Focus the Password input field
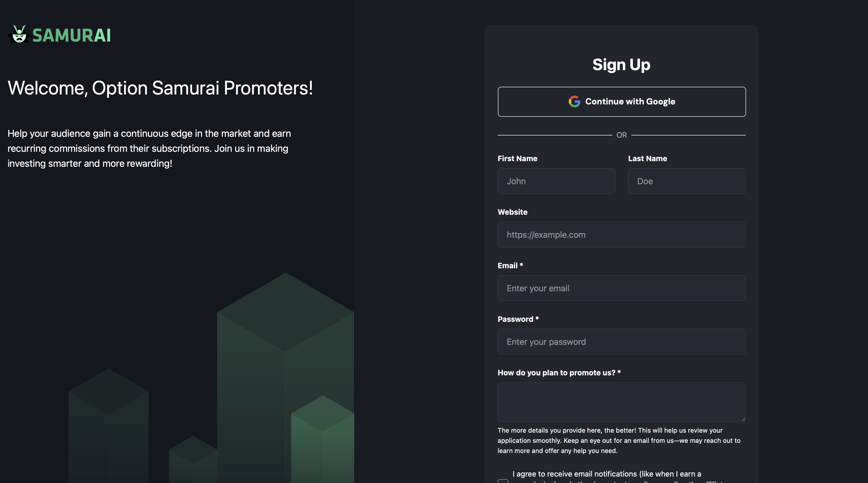 pyautogui.click(x=621, y=342)
